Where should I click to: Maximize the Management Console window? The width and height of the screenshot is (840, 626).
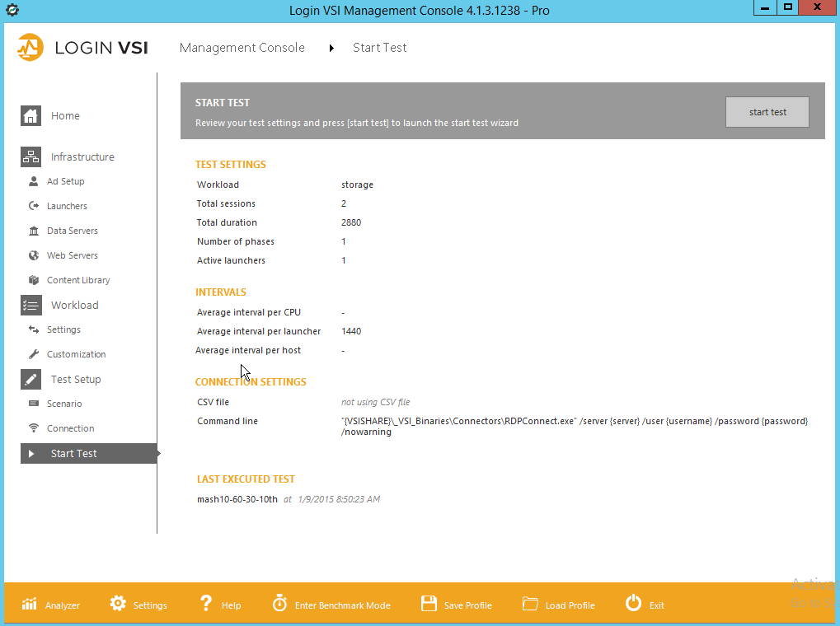point(787,7)
